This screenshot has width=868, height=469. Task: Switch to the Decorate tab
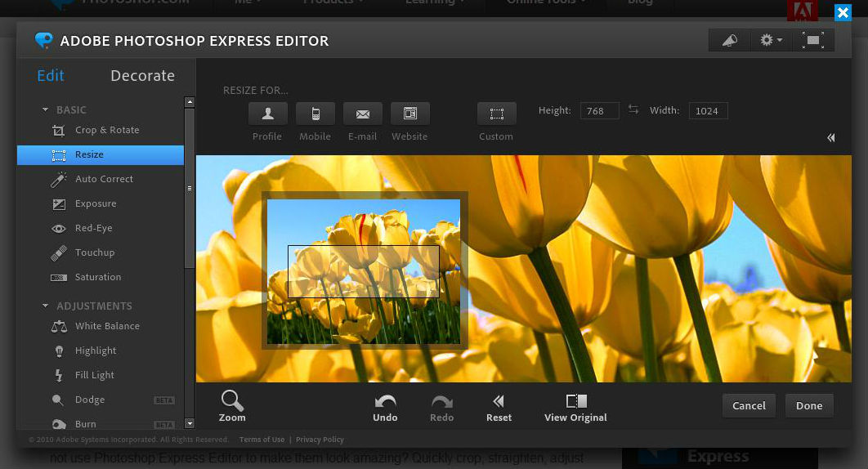coord(142,75)
